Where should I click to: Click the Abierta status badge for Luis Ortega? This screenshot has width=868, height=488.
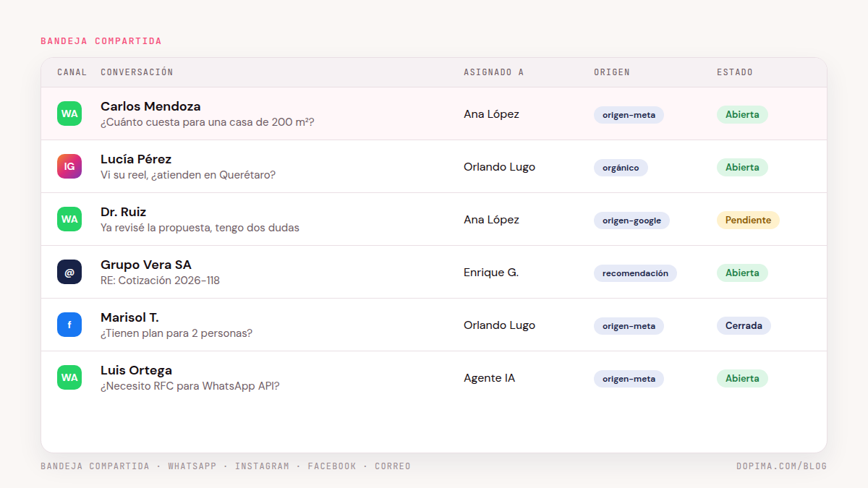point(742,378)
